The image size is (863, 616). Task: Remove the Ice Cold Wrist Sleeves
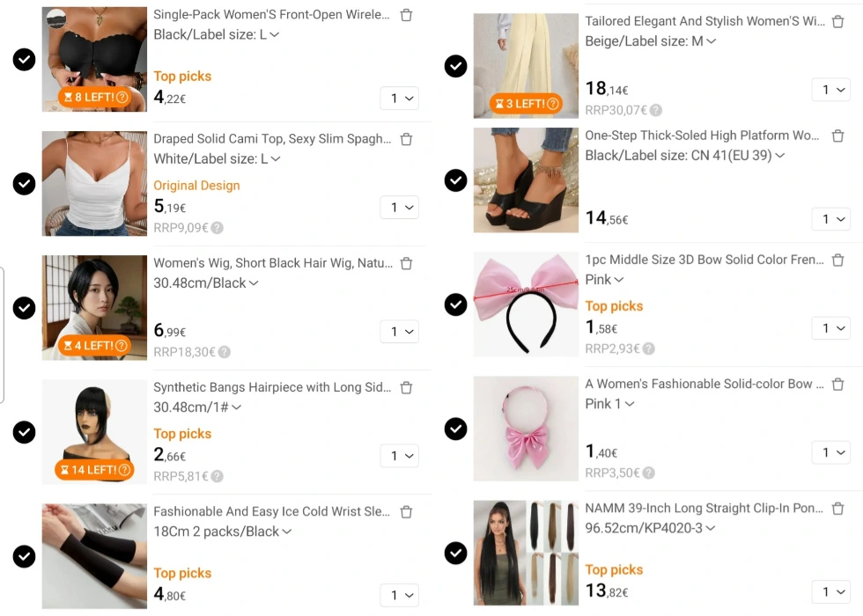[x=406, y=511]
